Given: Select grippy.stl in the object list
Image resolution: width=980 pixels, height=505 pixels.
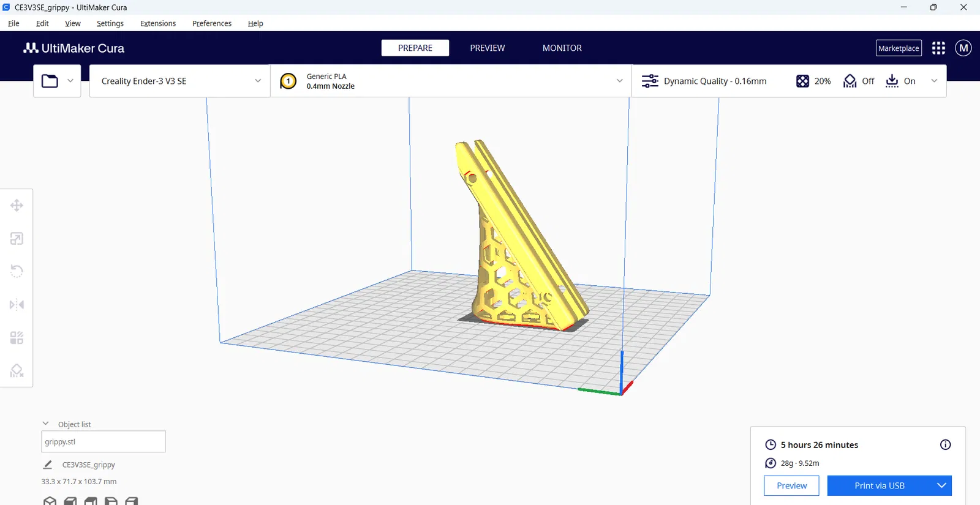Looking at the screenshot, I should (104, 441).
